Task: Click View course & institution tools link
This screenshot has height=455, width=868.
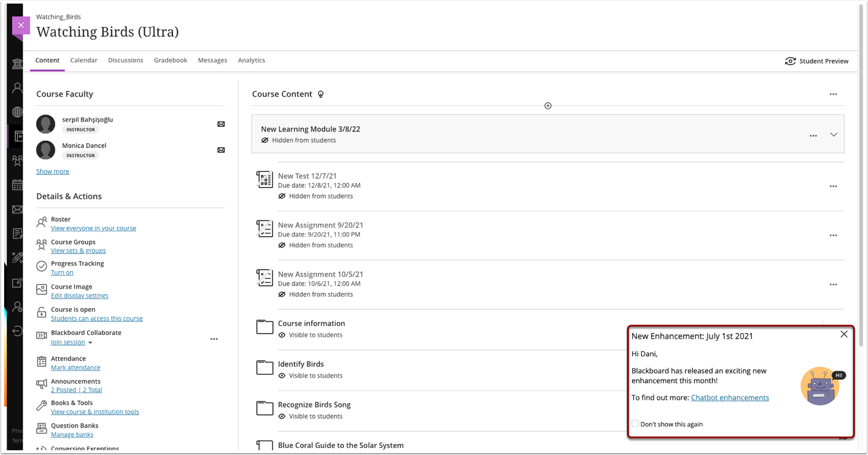Action: pyautogui.click(x=95, y=412)
